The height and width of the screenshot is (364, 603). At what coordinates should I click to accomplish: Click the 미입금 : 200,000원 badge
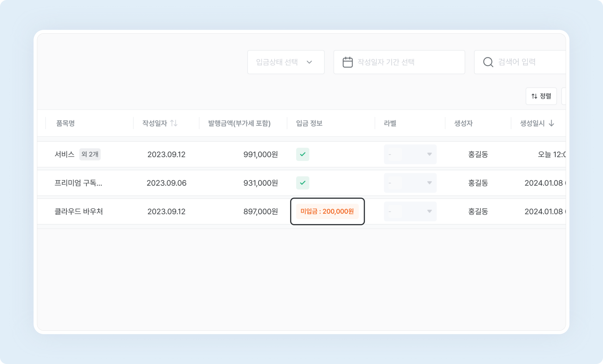coord(327,211)
